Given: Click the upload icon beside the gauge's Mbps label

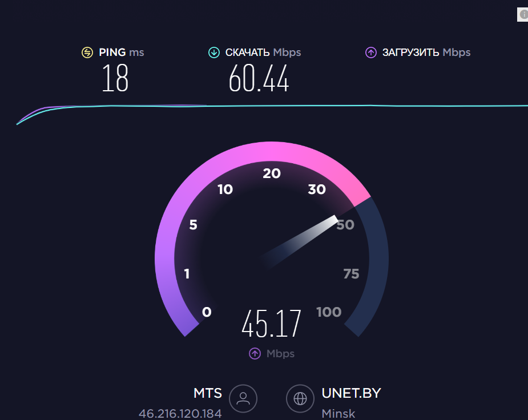Looking at the screenshot, I should [255, 354].
